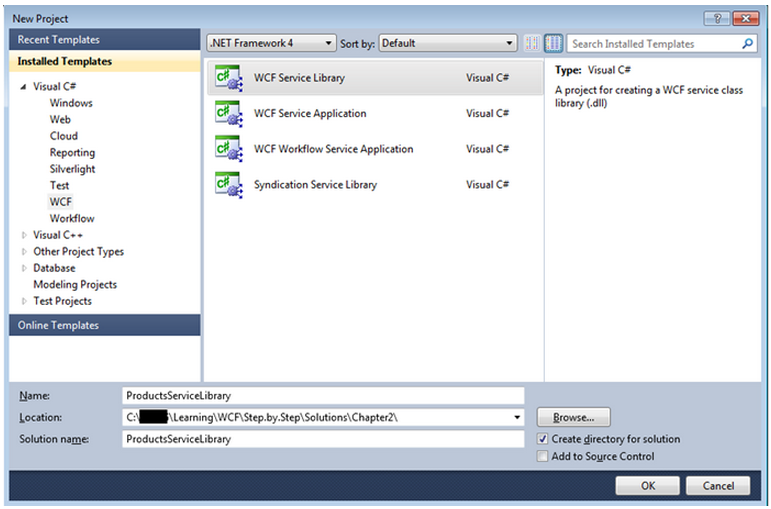771x509 pixels.
Task: Open the Recent Templates section
Action: coord(105,40)
